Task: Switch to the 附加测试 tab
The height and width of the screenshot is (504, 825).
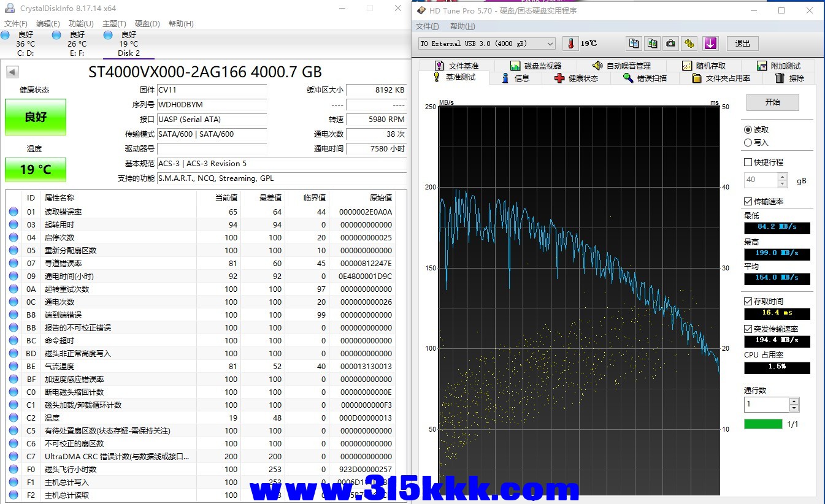Action: (778, 66)
